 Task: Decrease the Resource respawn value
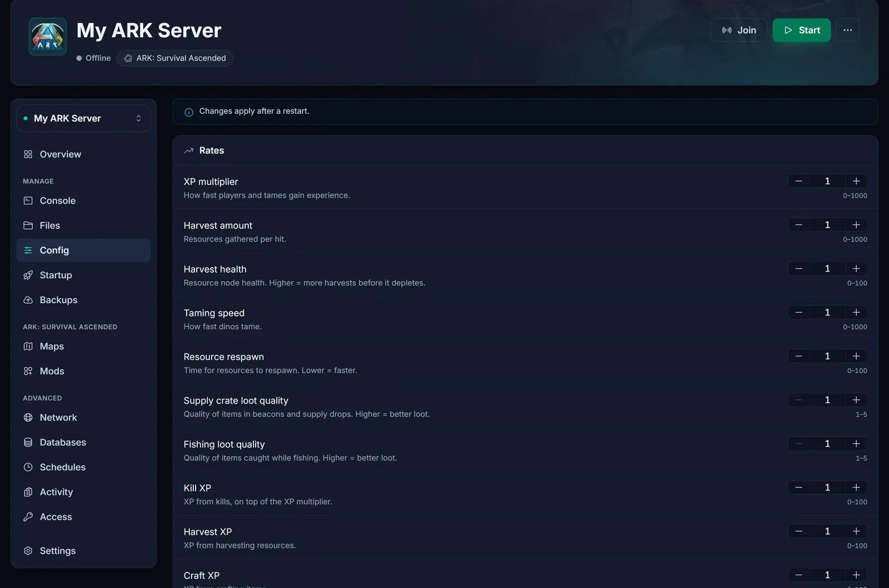(799, 356)
